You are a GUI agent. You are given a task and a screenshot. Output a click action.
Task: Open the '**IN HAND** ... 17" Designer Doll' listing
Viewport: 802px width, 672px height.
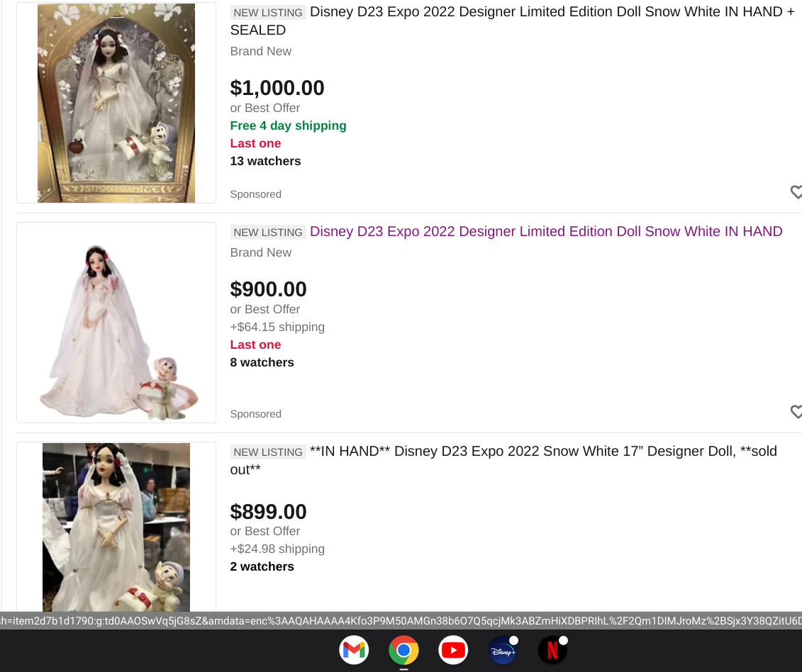click(503, 460)
